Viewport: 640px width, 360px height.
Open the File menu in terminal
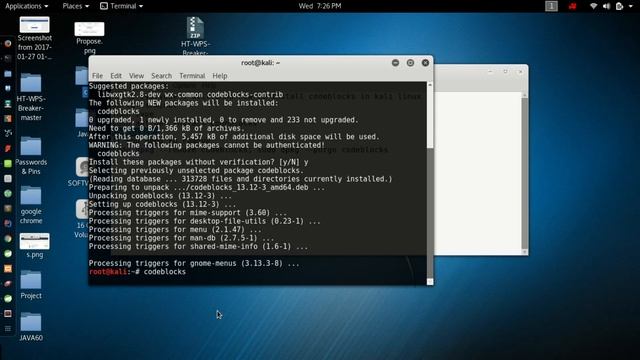(98, 76)
